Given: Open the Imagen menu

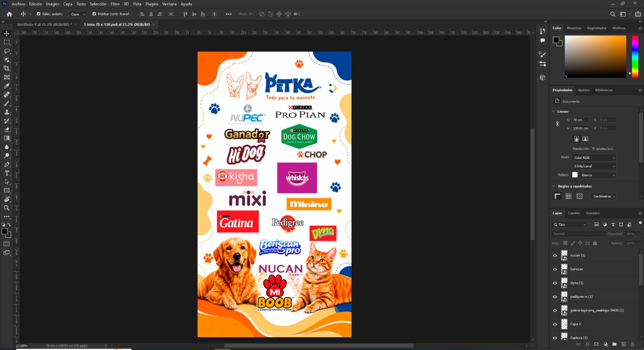Looking at the screenshot, I should (52, 4).
